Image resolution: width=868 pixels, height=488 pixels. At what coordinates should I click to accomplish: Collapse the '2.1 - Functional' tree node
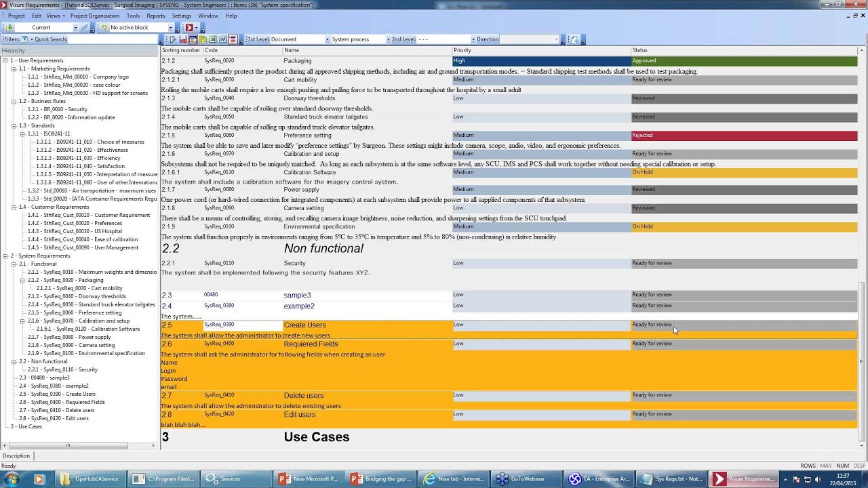(14, 264)
